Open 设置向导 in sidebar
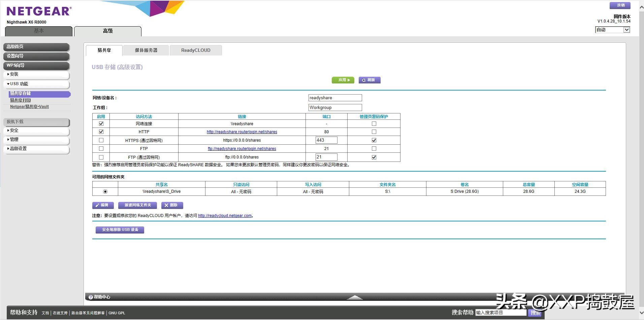Image resolution: width=644 pixels, height=320 pixels. click(36, 56)
